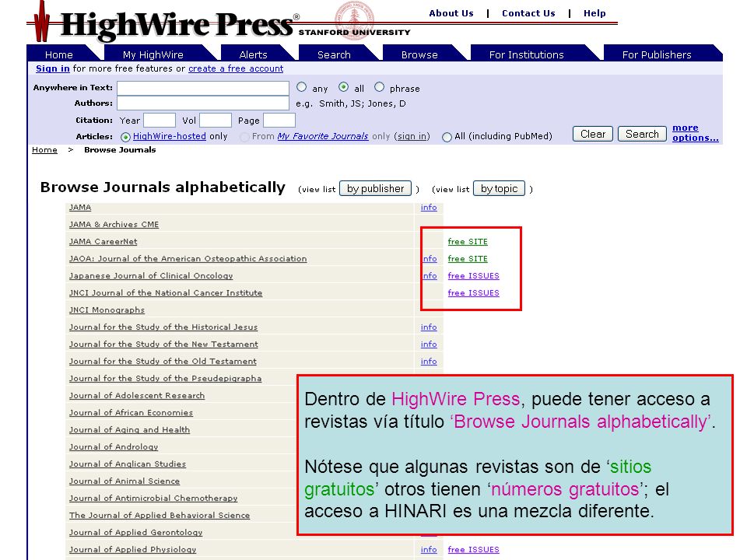Click the '(sign in)' link beside Favorite Journals
This screenshot has height=560, width=747.
coord(412,136)
